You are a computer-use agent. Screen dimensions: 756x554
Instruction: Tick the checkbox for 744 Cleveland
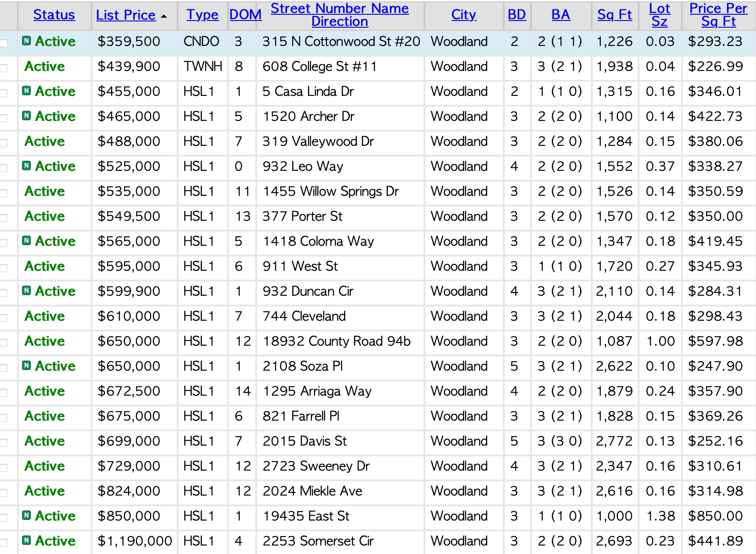[x=4, y=318]
